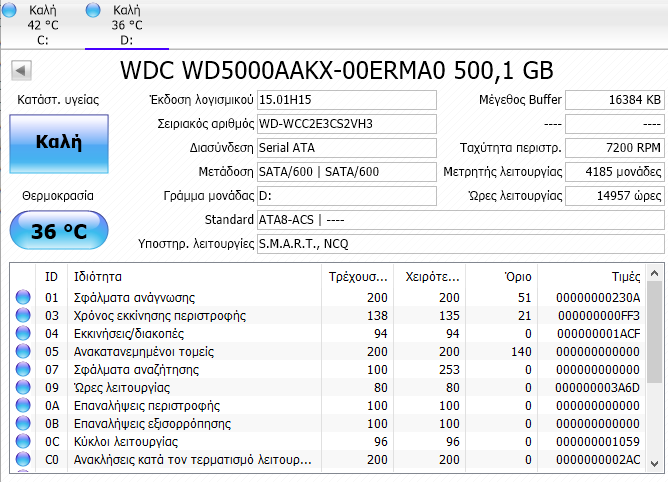Select the D: drive tab at 36 °C

(x=127, y=25)
